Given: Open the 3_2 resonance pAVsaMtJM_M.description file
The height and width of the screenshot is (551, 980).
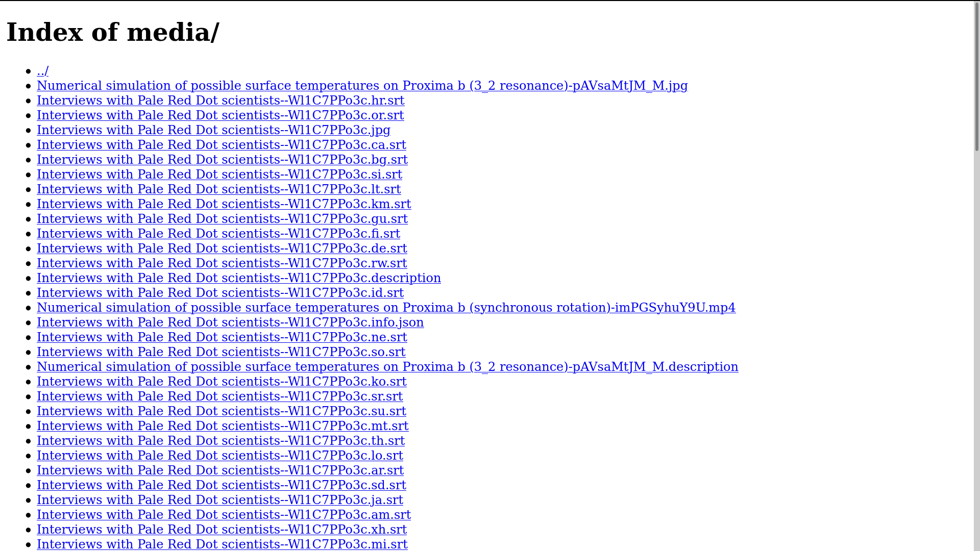Looking at the screenshot, I should (x=387, y=367).
